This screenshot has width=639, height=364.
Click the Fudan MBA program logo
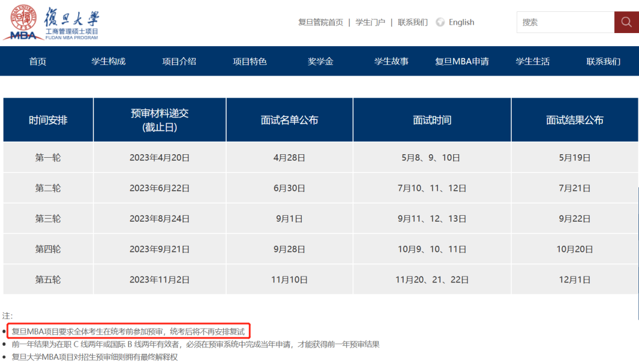click(x=51, y=23)
